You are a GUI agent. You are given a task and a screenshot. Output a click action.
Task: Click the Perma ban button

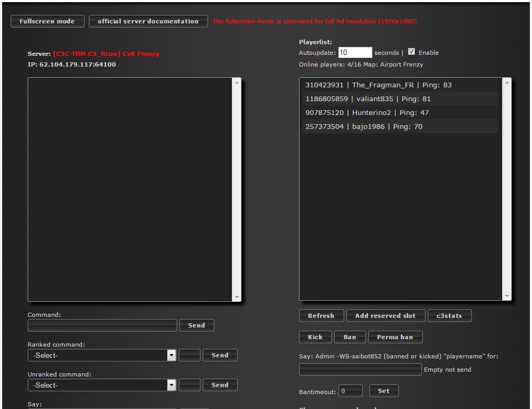pos(395,337)
